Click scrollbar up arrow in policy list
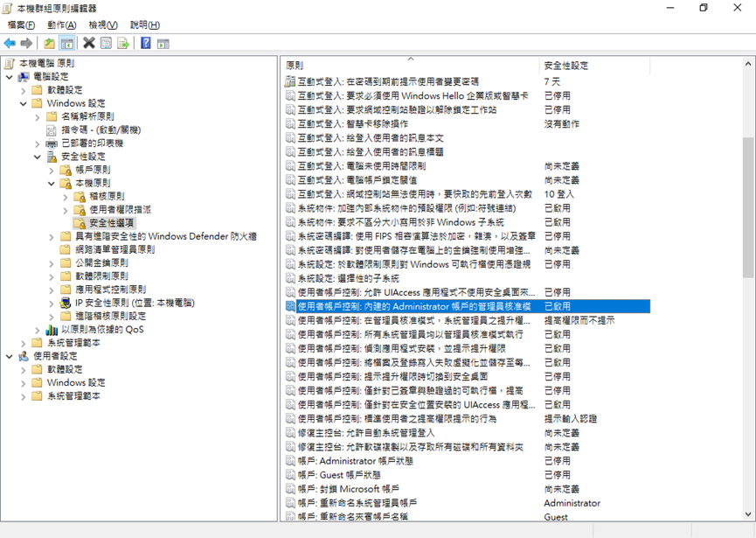Screen dimensions: 756x538 748,64
